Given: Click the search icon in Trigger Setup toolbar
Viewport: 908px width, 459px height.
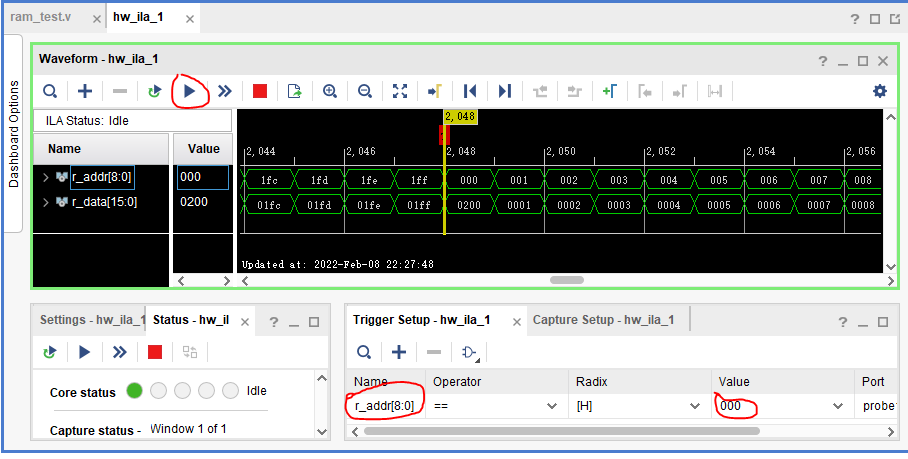Looking at the screenshot, I should click(x=364, y=352).
